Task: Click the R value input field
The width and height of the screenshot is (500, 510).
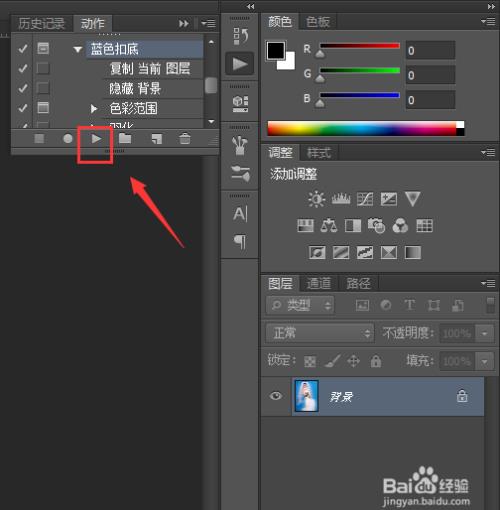Action: pyautogui.click(x=430, y=50)
